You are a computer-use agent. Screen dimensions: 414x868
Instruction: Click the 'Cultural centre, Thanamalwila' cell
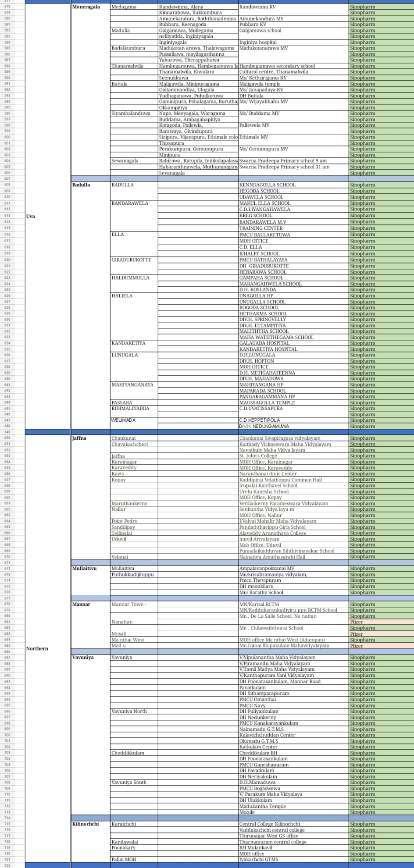[x=293, y=72]
